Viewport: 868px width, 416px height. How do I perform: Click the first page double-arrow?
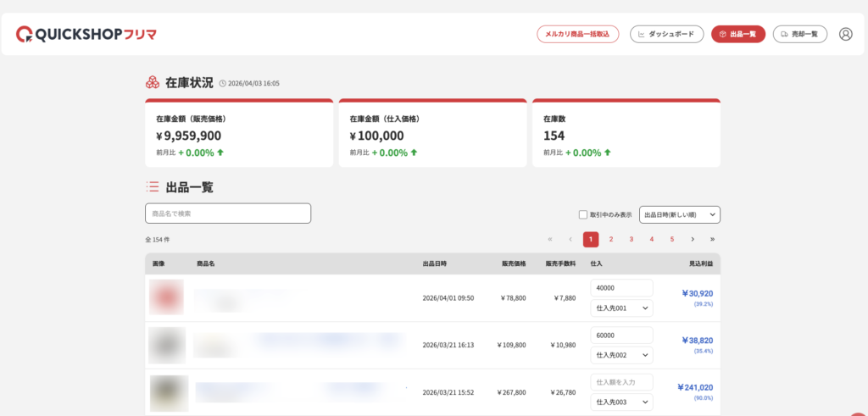pos(550,240)
